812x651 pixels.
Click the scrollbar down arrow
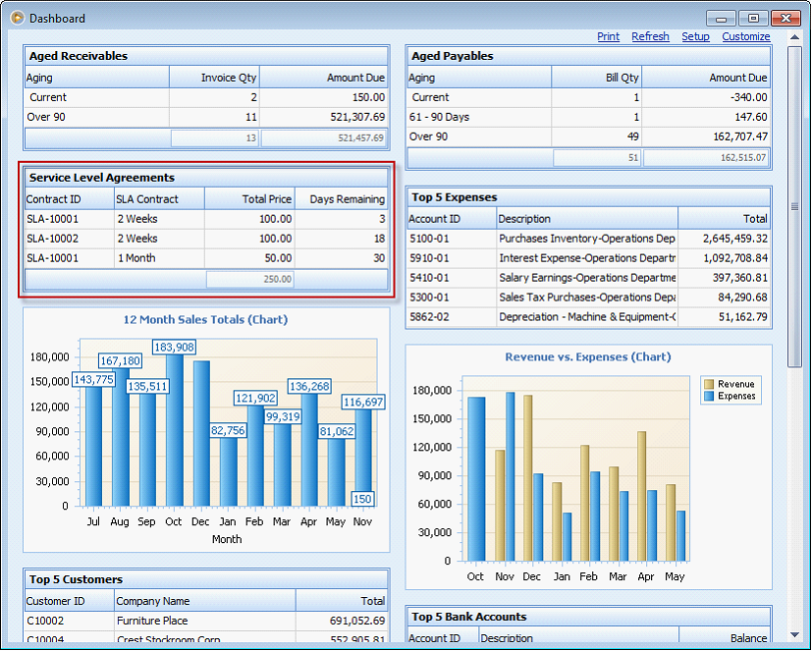(x=794, y=635)
